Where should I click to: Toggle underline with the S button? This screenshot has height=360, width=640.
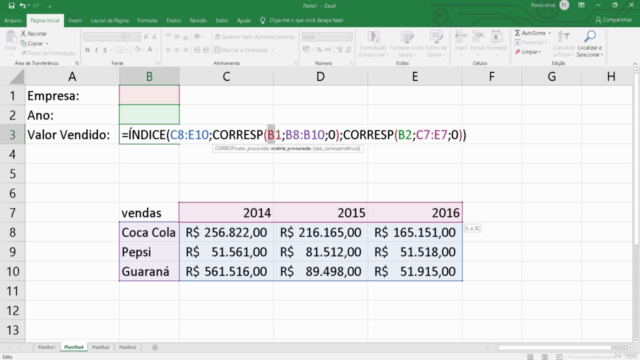(105, 50)
